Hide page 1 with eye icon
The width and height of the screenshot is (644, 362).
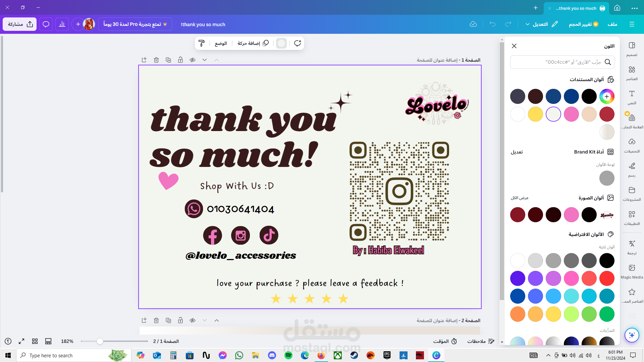click(193, 60)
